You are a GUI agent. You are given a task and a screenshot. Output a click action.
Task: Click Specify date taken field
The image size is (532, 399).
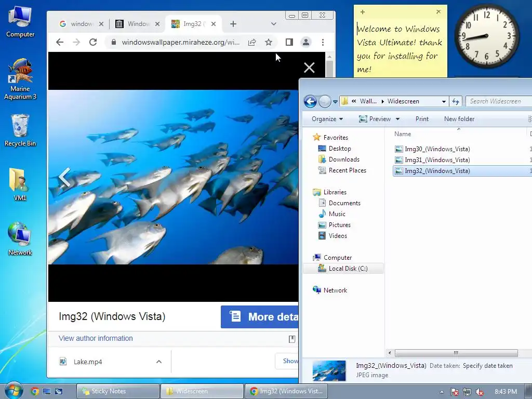click(487, 366)
